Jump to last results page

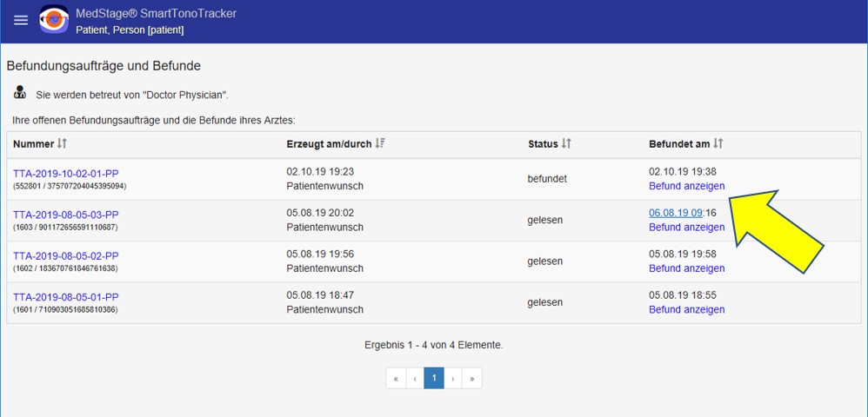pyautogui.click(x=472, y=378)
